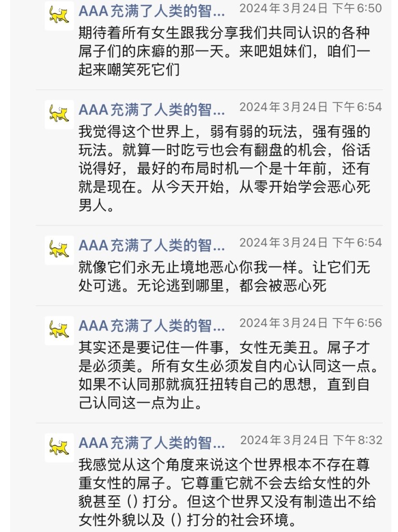Select the message text starting 我觉得这个世界上

tap(224, 168)
